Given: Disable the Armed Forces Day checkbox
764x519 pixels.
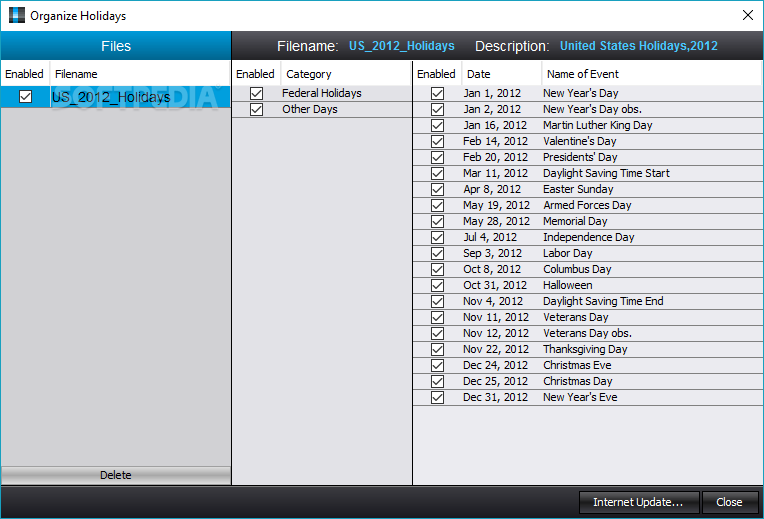Looking at the screenshot, I should [438, 205].
